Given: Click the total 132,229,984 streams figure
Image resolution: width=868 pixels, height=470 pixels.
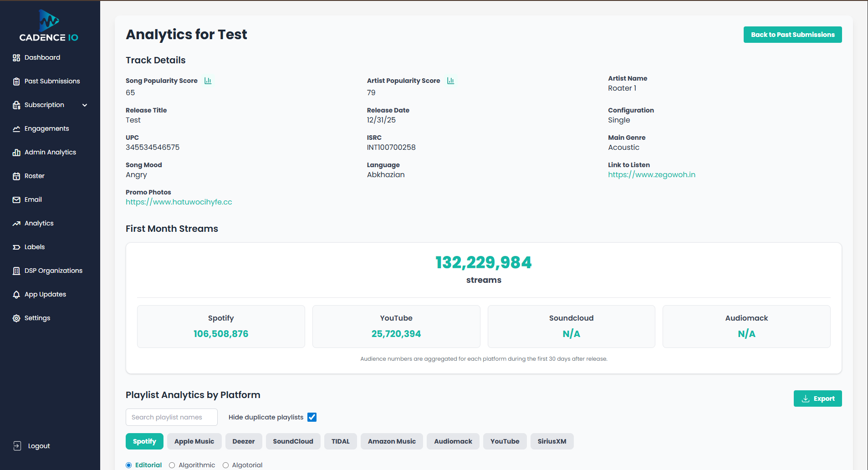Looking at the screenshot, I should (484, 262).
